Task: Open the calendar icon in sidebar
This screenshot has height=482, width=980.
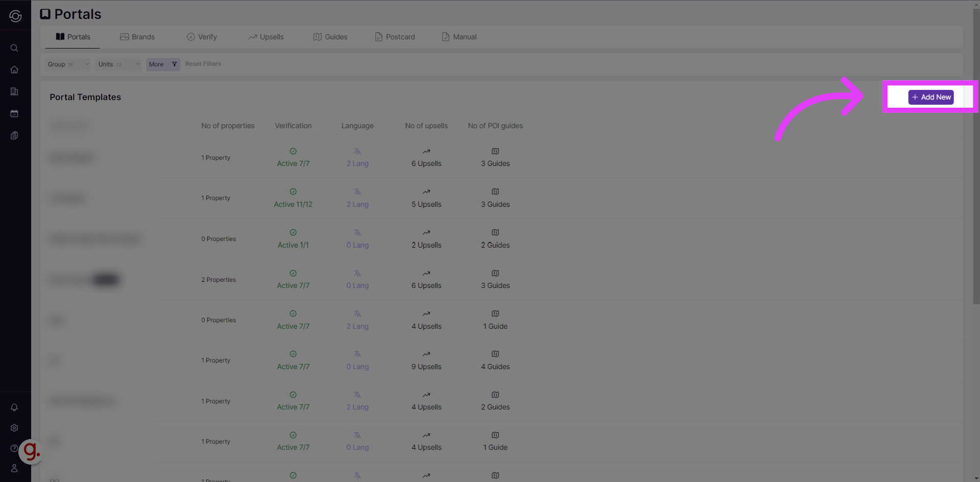Action: click(14, 113)
